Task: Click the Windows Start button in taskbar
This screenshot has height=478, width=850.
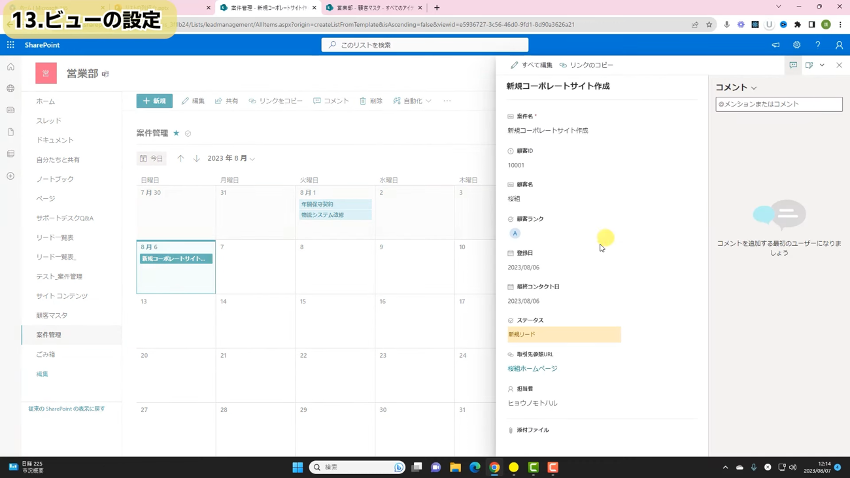Action: 297,467
